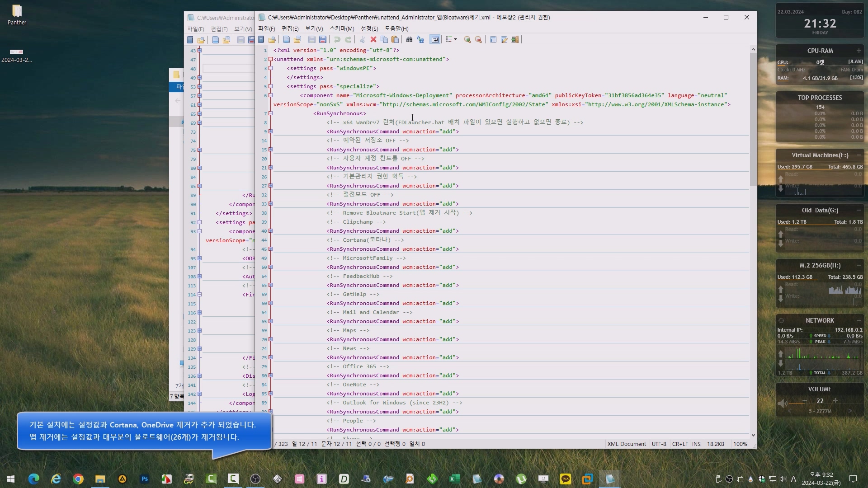Click the Paste clipboard toolbar icon
Viewport: 868px width, 488px height.
[395, 40]
